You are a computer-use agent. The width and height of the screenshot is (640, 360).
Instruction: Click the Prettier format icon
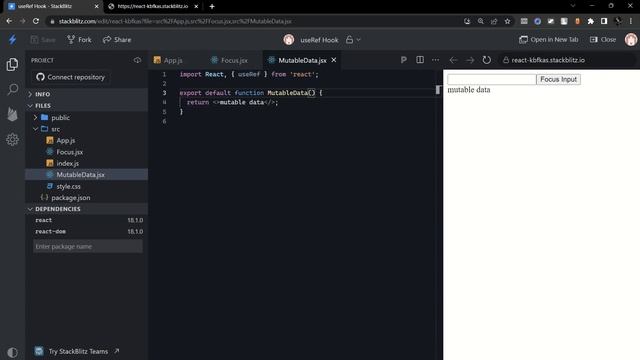(x=403, y=60)
